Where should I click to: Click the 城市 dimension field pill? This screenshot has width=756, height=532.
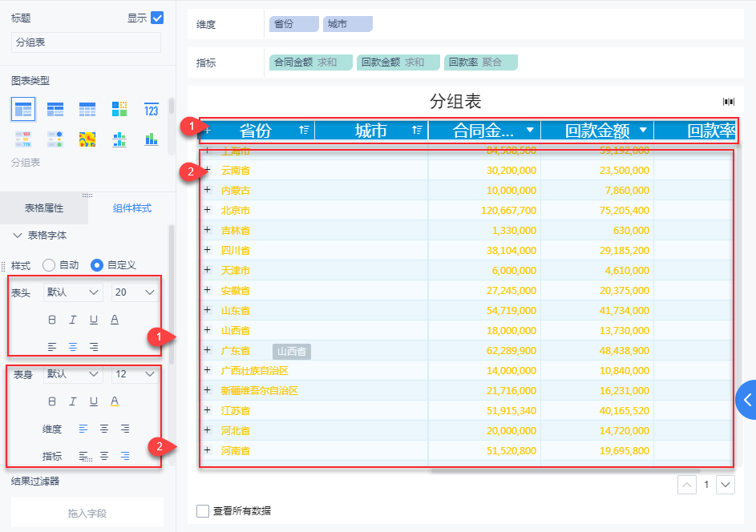click(348, 23)
